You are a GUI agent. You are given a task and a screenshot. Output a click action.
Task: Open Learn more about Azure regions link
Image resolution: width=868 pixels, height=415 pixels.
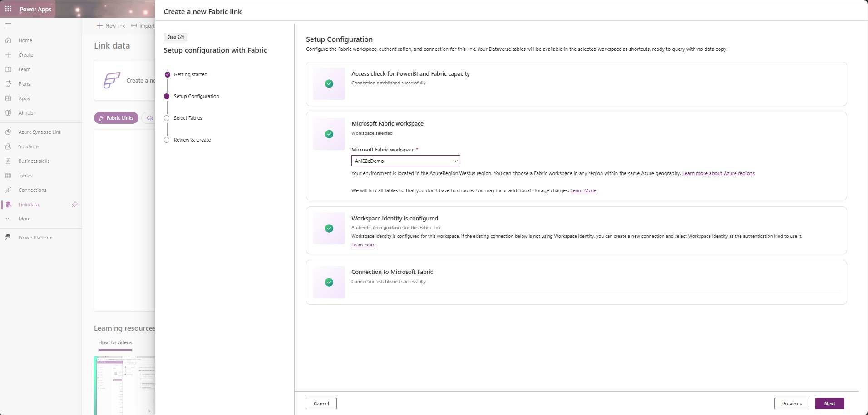click(718, 173)
